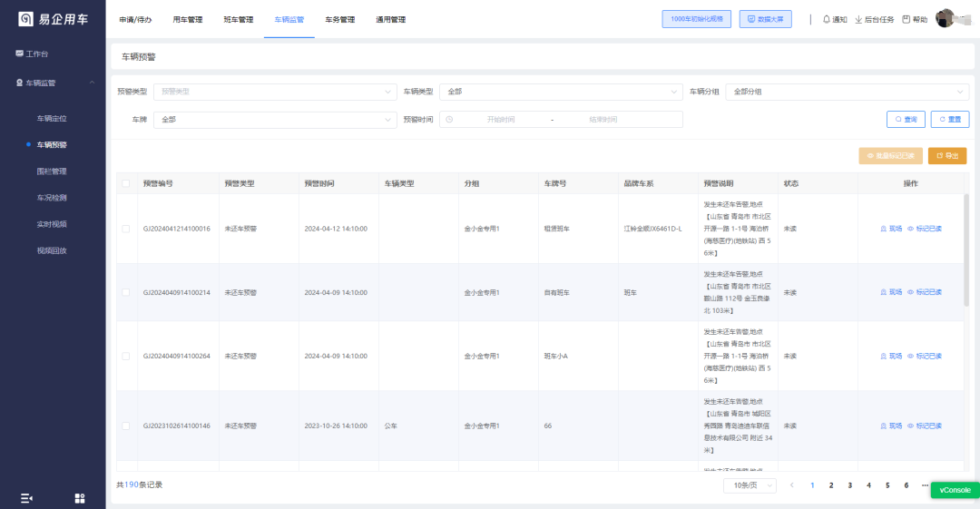Click the sidebar collapse icon at bottom-left
The height and width of the screenshot is (509, 980).
[x=26, y=497]
